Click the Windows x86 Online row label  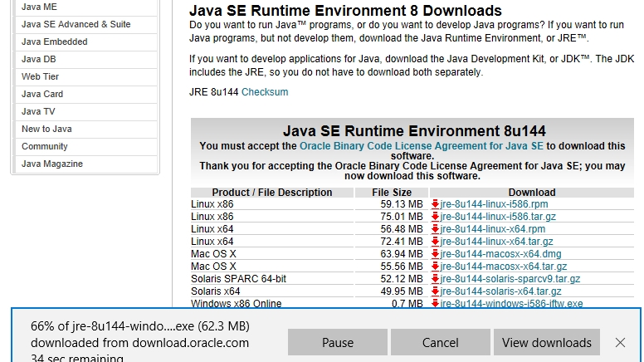(237, 303)
